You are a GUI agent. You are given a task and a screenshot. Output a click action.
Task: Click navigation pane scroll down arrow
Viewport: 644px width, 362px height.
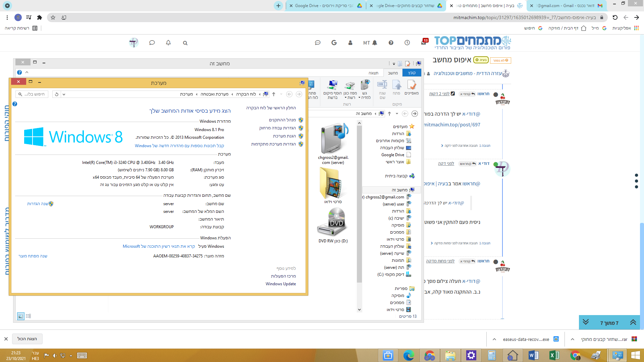359,309
